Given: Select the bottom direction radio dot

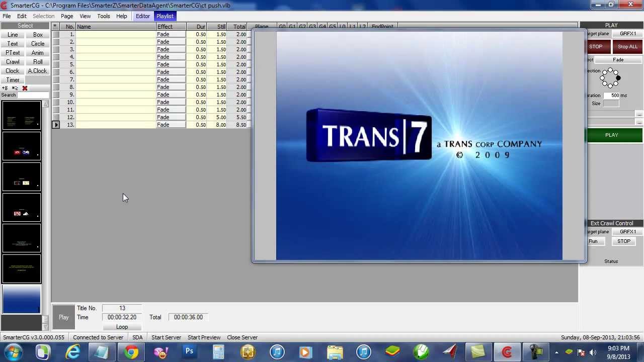Looking at the screenshot, I should pyautogui.click(x=610, y=86).
